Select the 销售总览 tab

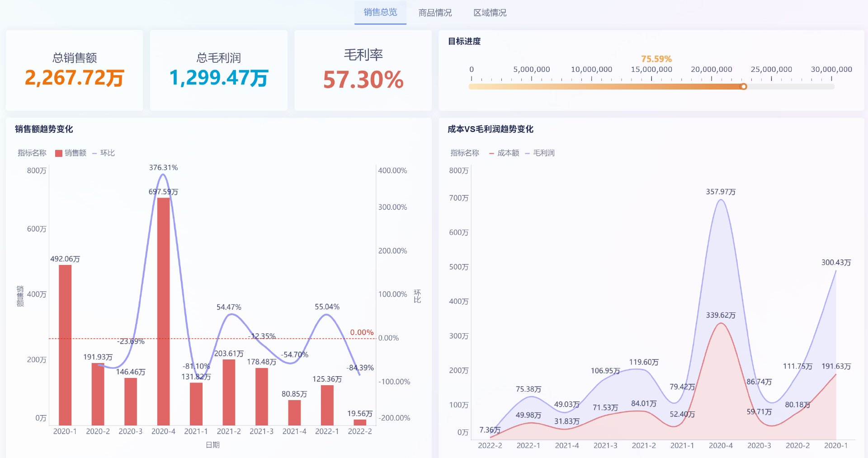tap(380, 13)
